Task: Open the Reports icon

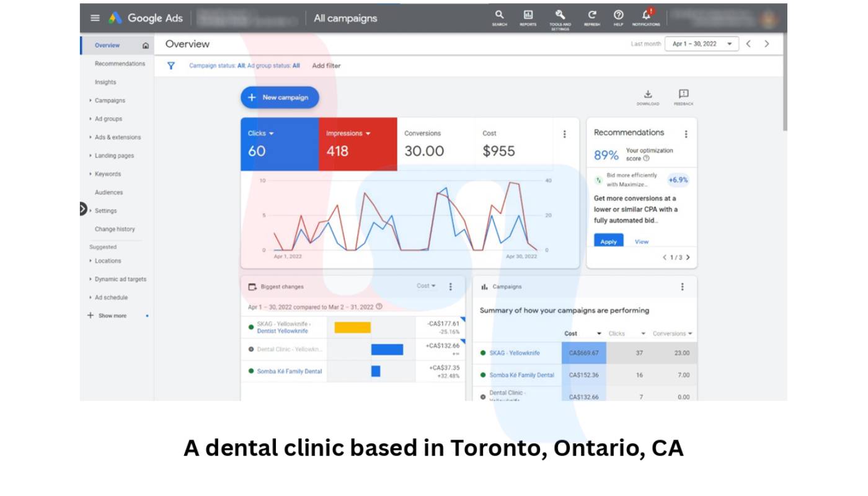Action: coord(528,15)
